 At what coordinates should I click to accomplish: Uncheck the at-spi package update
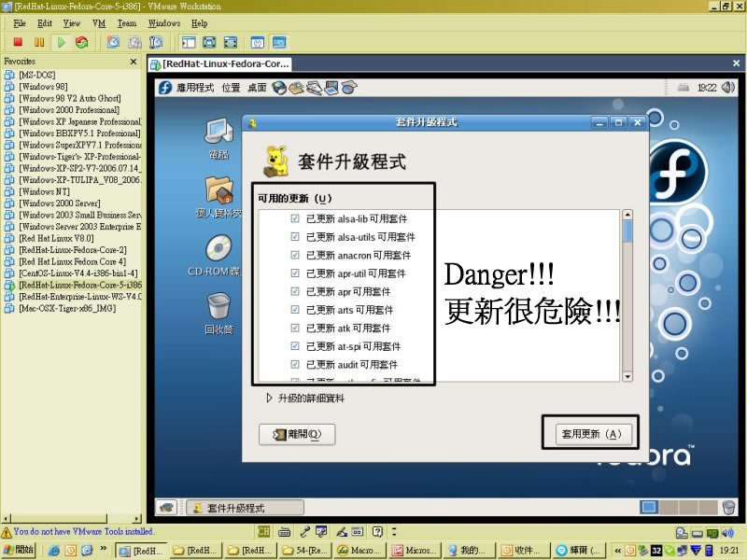click(x=295, y=346)
